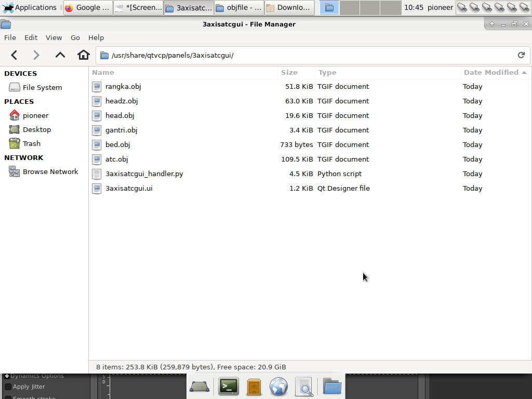Select the 3axisatcgui_handler.py file
532x399 pixels.
coord(144,174)
